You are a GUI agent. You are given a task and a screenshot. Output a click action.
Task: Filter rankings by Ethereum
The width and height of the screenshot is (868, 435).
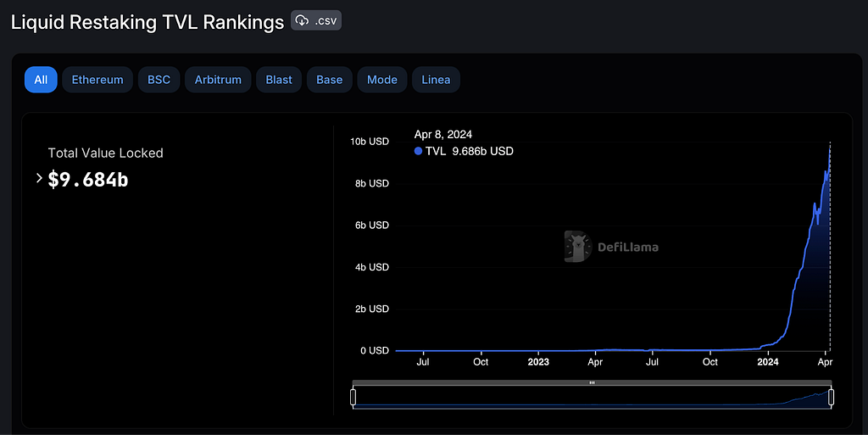97,80
